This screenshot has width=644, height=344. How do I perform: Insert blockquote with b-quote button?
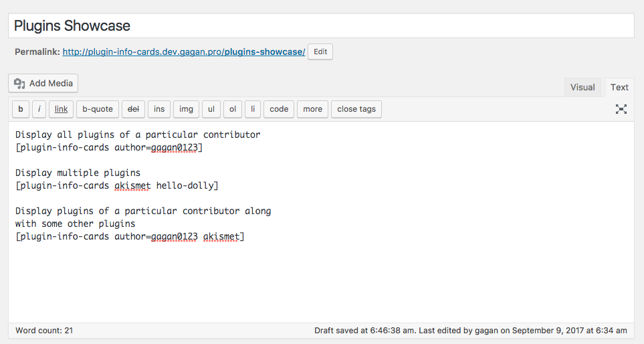pos(98,109)
